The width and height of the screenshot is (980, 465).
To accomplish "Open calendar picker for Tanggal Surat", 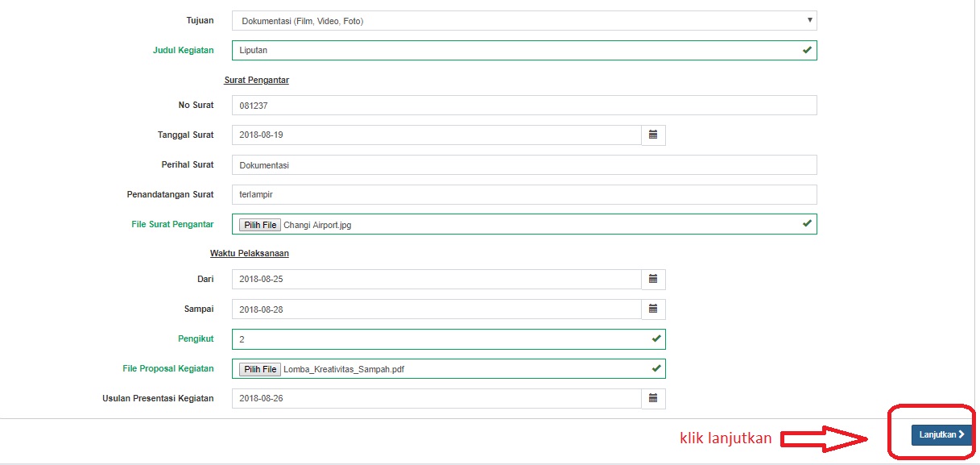I will click(x=653, y=135).
